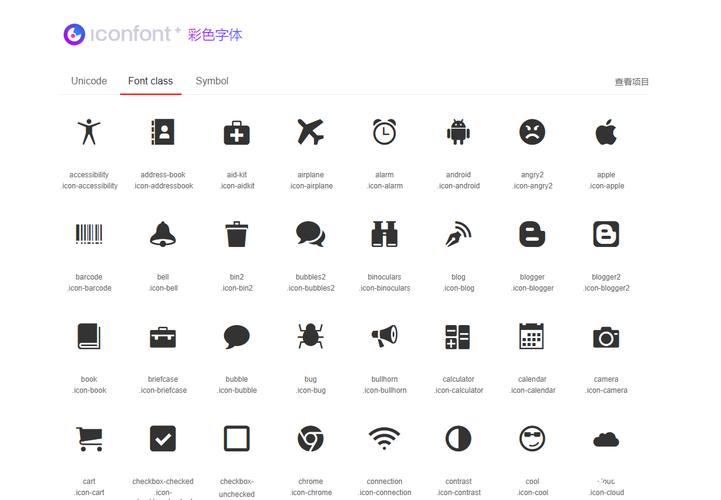This screenshot has width=721, height=500.
Task: Select the chrome browser icon
Action: point(310,438)
